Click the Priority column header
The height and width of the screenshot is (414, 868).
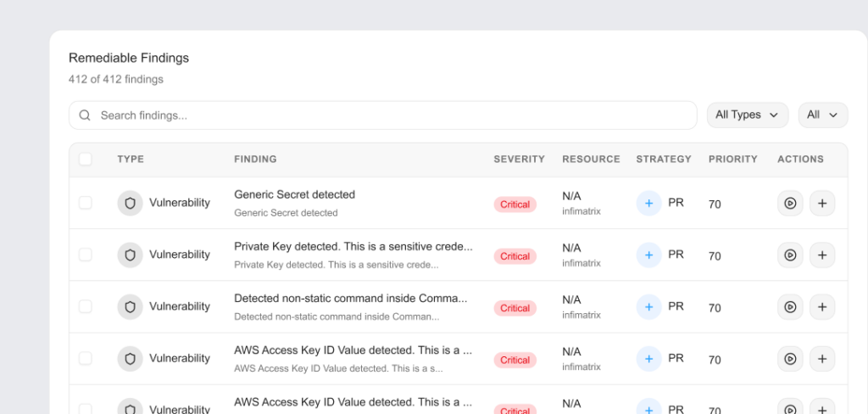[x=733, y=159]
